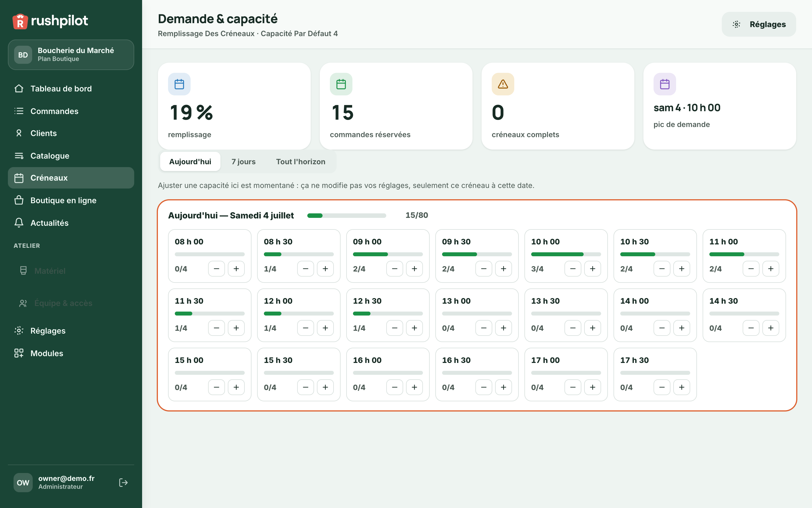
Task: Click the 3/4 count in 10 h 00 slot
Action: coord(537,269)
